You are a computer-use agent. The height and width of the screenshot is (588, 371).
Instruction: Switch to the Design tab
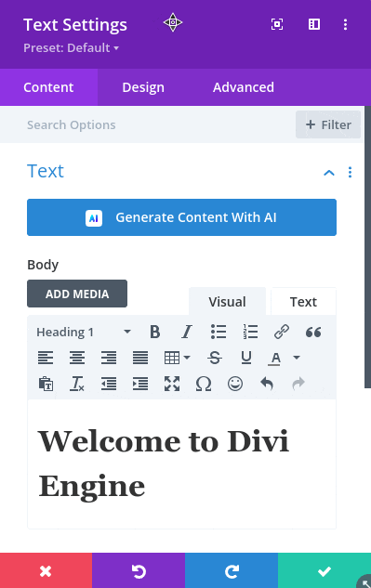[x=143, y=87]
